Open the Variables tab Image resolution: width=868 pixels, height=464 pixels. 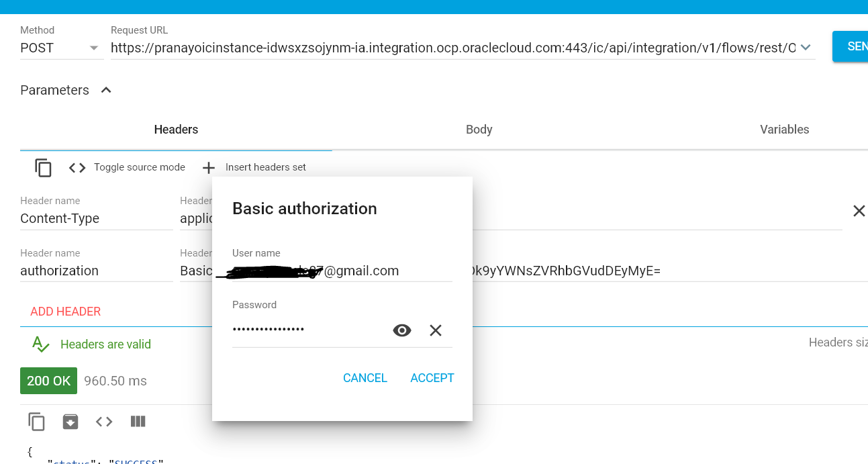pyautogui.click(x=784, y=130)
